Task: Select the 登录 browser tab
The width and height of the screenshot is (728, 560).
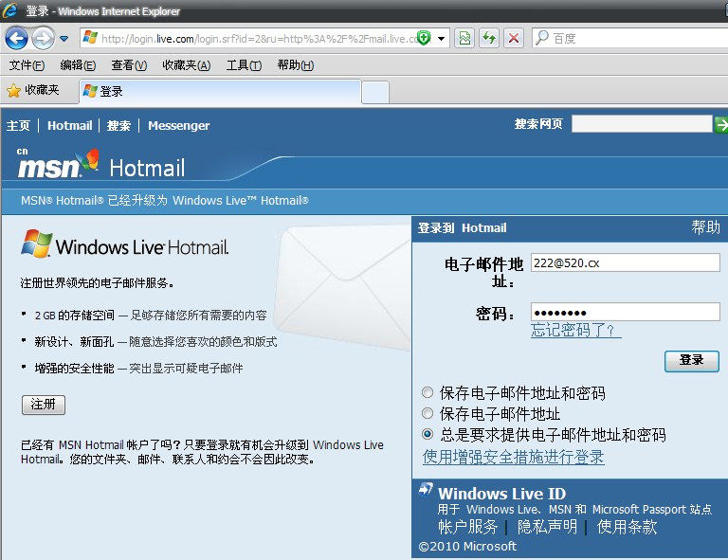Action: click(220, 91)
